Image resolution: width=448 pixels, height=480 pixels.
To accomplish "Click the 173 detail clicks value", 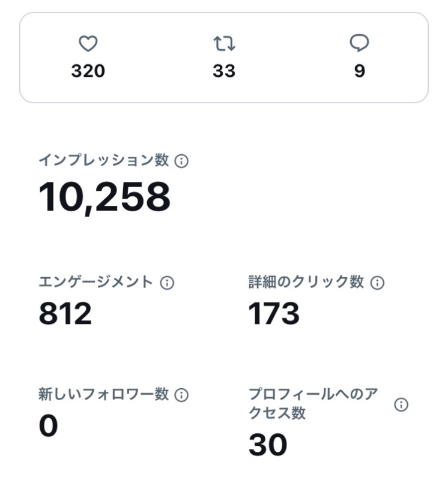I will tap(274, 313).
